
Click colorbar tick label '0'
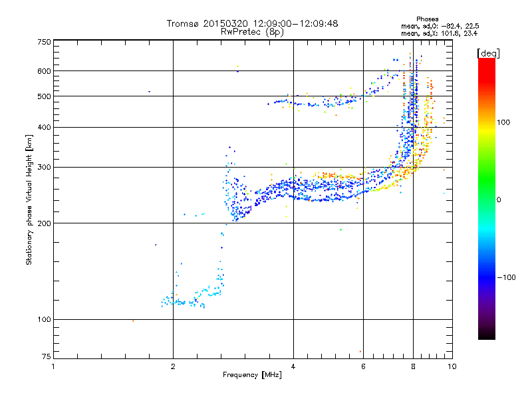[499, 199]
